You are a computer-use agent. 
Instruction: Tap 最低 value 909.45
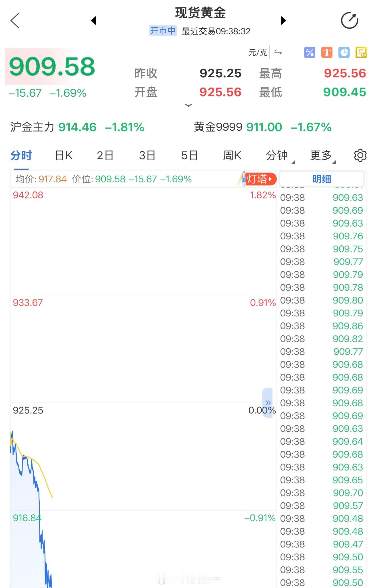point(344,92)
